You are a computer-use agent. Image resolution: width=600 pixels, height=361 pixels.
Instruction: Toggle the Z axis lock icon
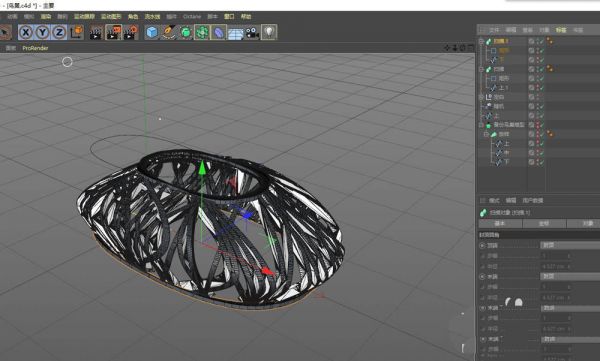click(59, 32)
